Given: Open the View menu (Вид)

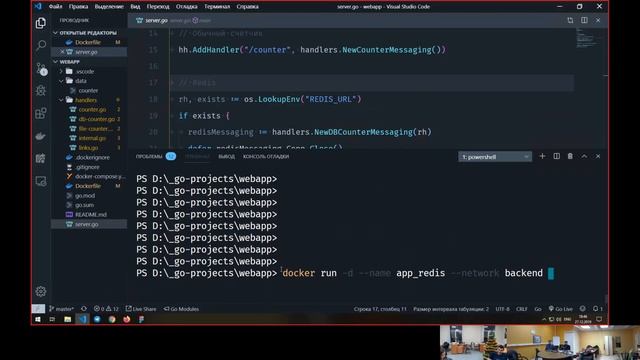Looking at the screenshot, I should click(x=135, y=7).
